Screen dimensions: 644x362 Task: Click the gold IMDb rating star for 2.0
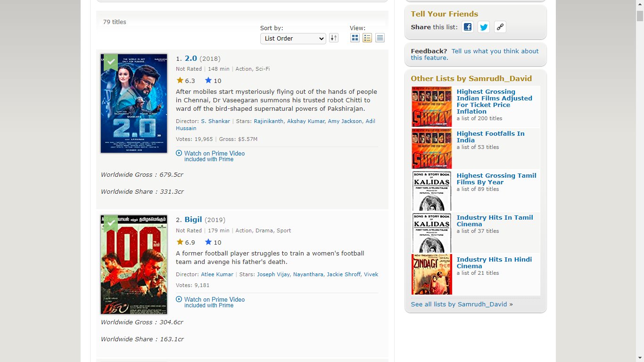click(x=180, y=81)
